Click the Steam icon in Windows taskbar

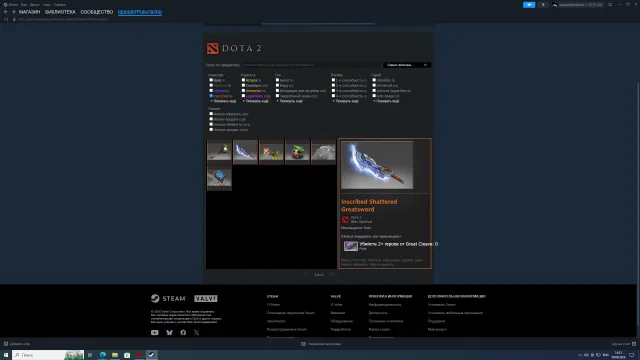[151, 355]
